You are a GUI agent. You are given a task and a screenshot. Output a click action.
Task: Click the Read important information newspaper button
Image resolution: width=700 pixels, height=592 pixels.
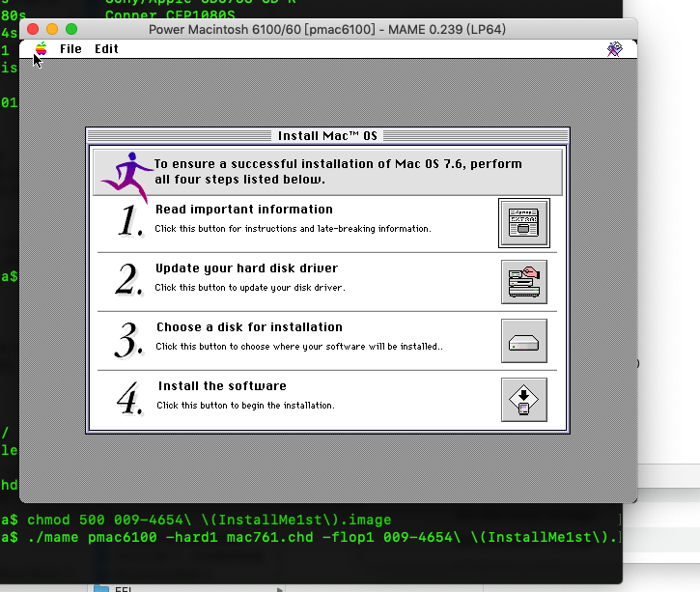tap(524, 223)
